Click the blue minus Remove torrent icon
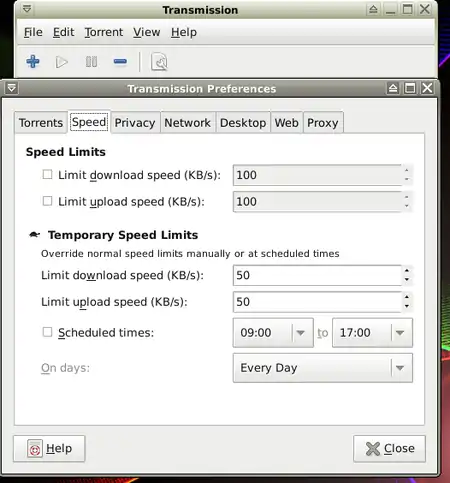The width and height of the screenshot is (450, 483). pyautogui.click(x=120, y=62)
